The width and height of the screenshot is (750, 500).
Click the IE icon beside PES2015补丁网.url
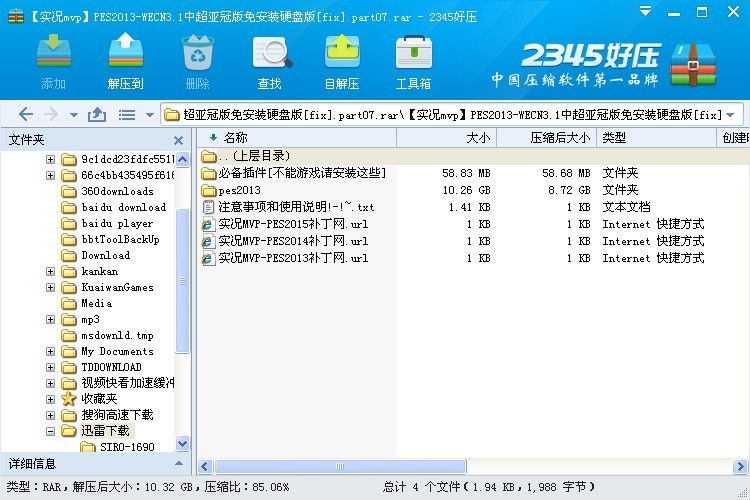coord(208,224)
